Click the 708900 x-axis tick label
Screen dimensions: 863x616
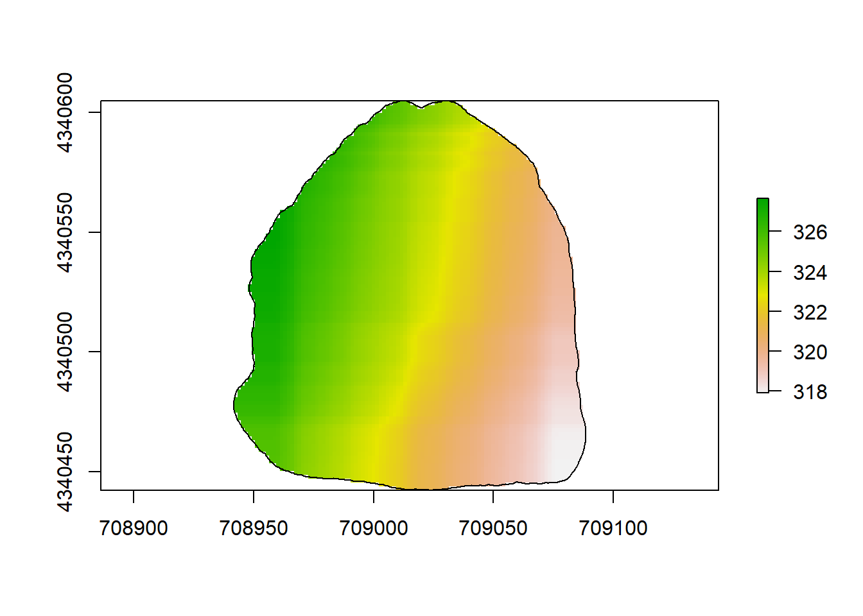coord(134,528)
